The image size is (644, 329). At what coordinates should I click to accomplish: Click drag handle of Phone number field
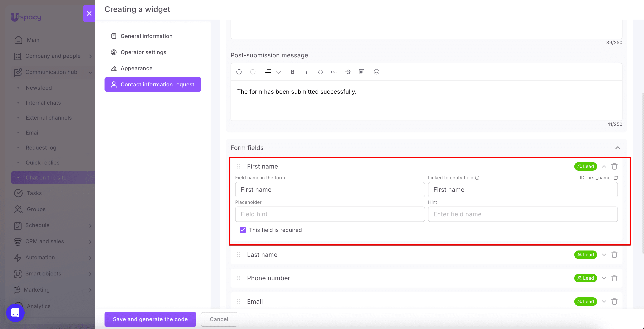pos(238,278)
